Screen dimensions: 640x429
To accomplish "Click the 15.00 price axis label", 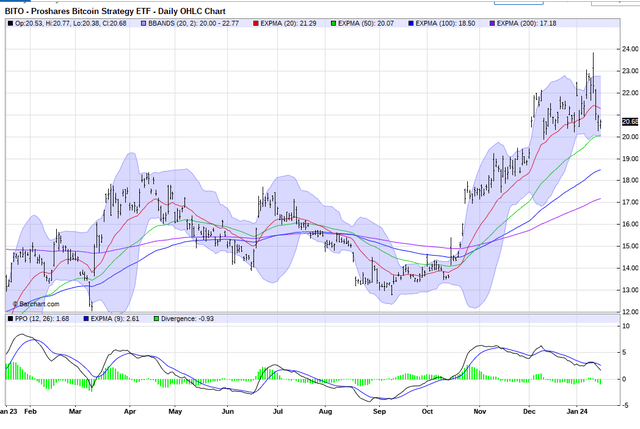I will coord(630,246).
